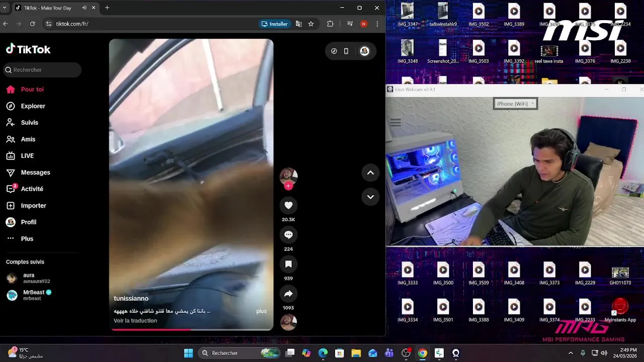Go back in Chrome history
The height and width of the screenshot is (362, 644).
[6, 24]
